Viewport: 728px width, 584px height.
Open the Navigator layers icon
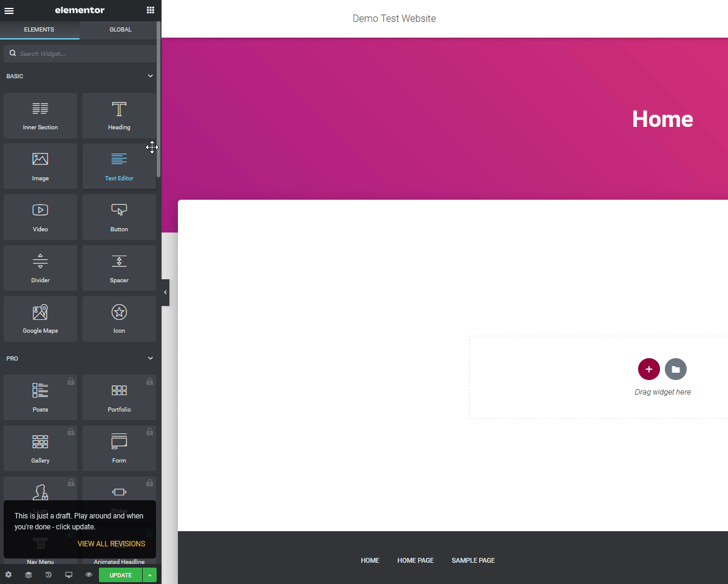(x=29, y=575)
